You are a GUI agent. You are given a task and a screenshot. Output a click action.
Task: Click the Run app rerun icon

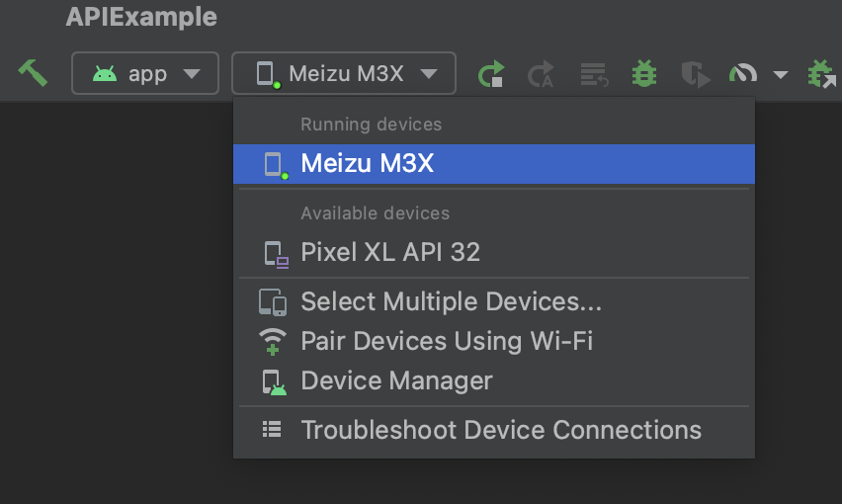coord(491,73)
